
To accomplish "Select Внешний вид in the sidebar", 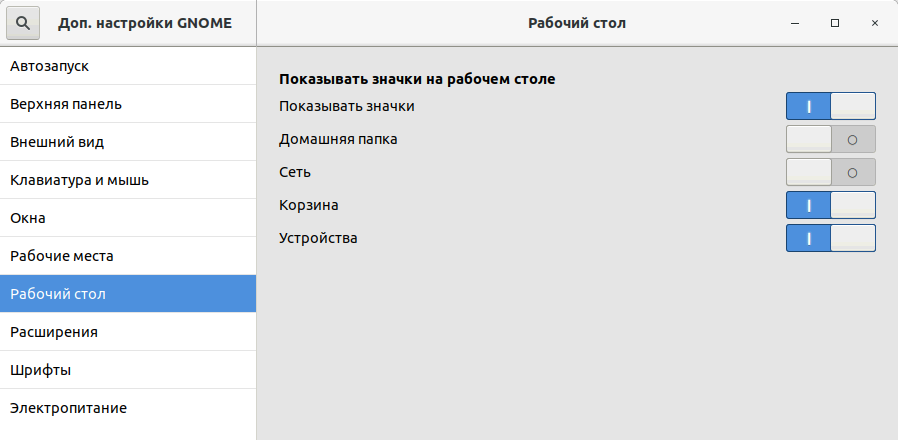I will pos(128,142).
